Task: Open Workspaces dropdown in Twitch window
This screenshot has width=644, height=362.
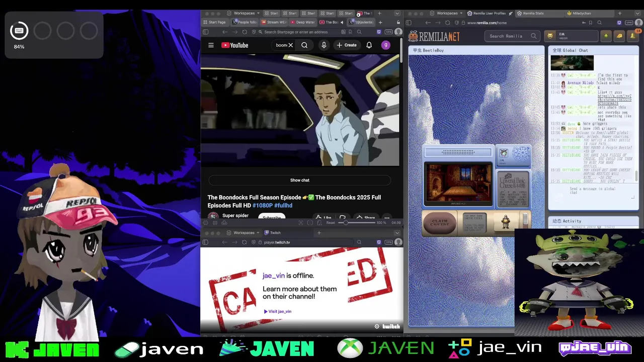Action: [x=243, y=233]
